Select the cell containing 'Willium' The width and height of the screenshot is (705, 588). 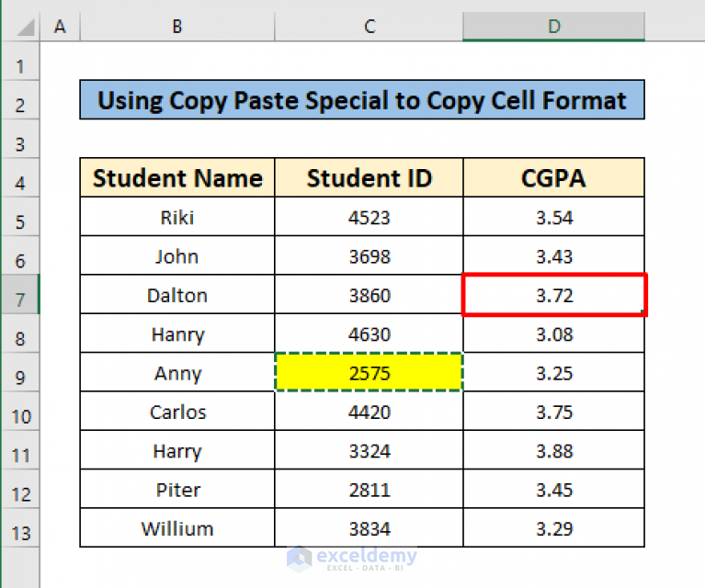[x=177, y=527]
